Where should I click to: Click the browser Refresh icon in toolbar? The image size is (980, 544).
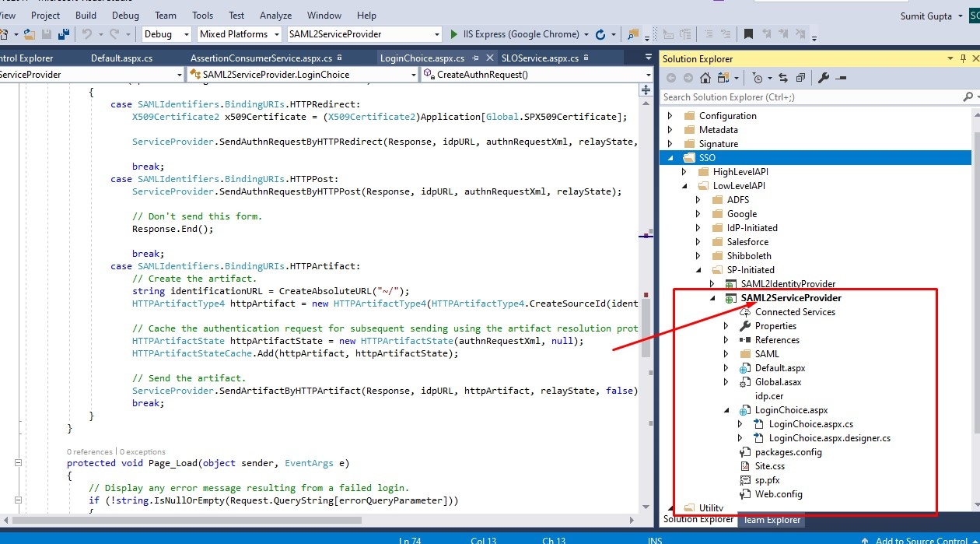tap(600, 34)
